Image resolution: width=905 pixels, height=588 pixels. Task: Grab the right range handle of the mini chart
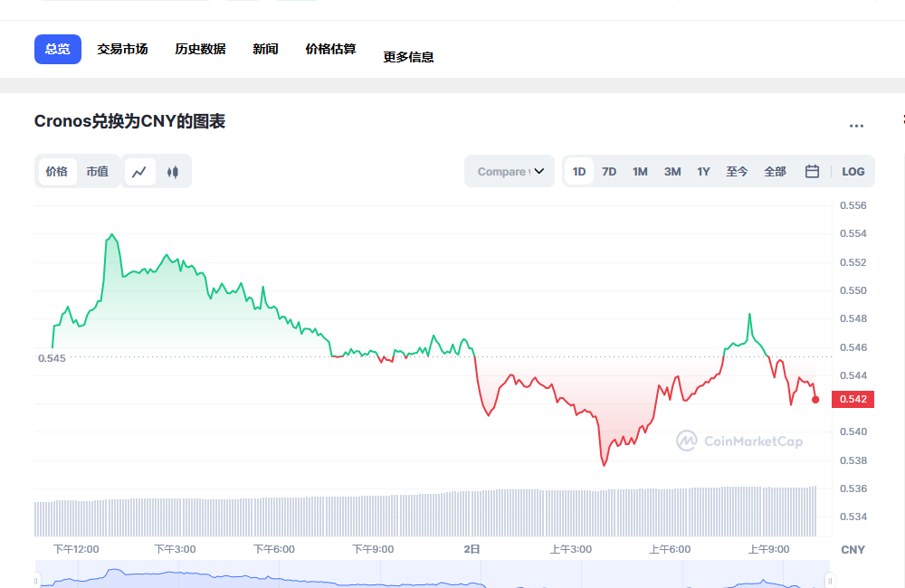point(830,581)
